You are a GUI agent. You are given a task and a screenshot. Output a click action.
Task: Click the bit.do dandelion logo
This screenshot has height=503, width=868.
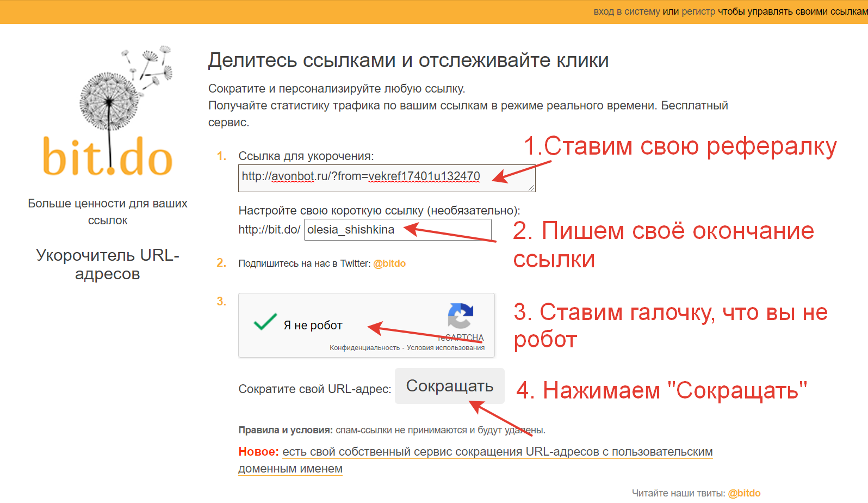pyautogui.click(x=108, y=111)
